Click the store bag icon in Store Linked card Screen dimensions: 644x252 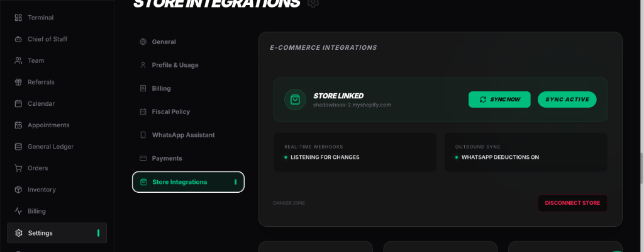(x=295, y=100)
